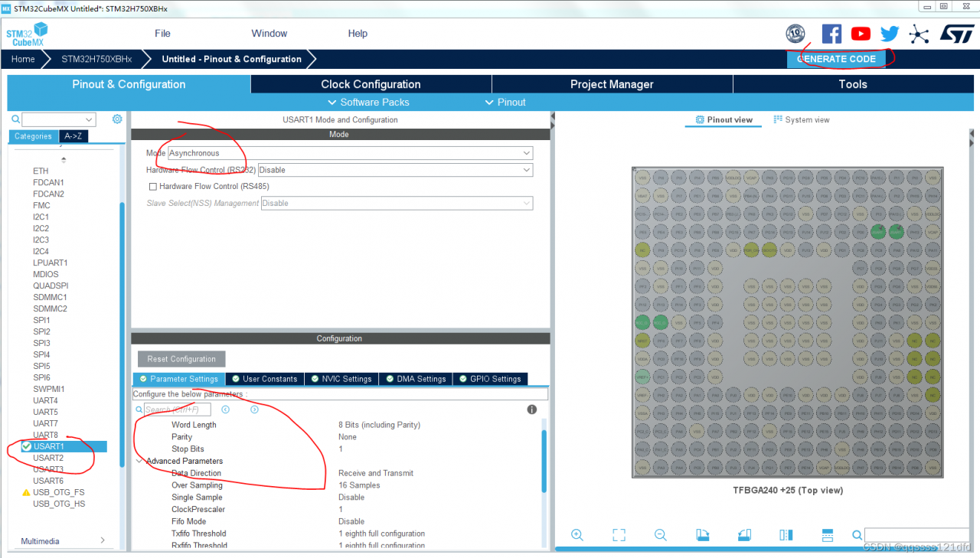Click the parameter search magnifier icon
This screenshot has height=558, width=980.
coord(139,410)
